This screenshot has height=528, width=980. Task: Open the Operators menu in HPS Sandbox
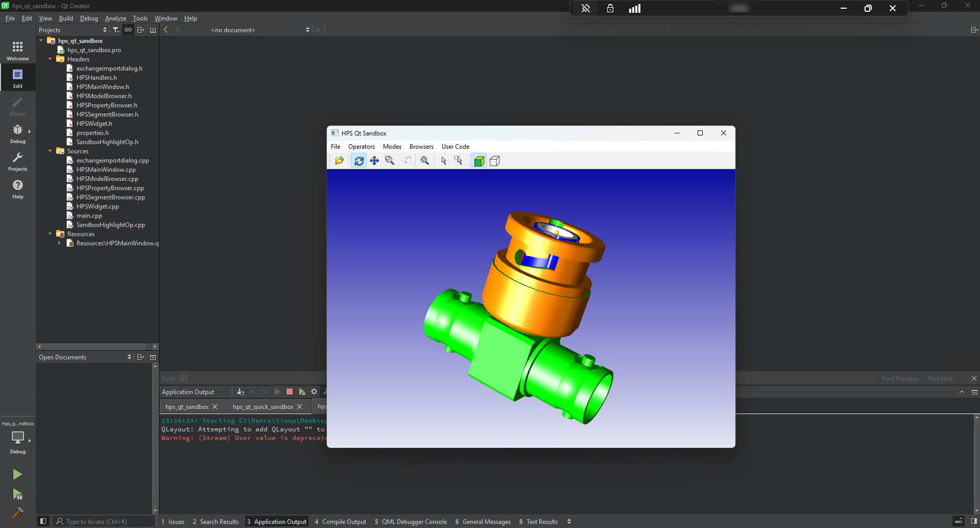[361, 147]
